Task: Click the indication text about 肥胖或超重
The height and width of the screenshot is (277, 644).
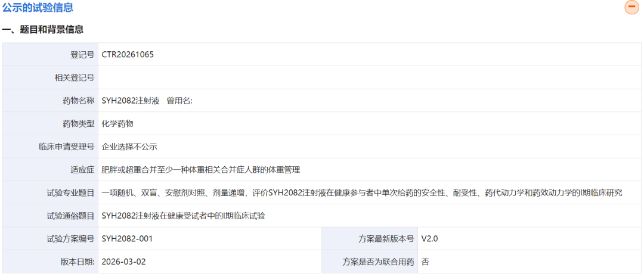Action: coord(200,170)
